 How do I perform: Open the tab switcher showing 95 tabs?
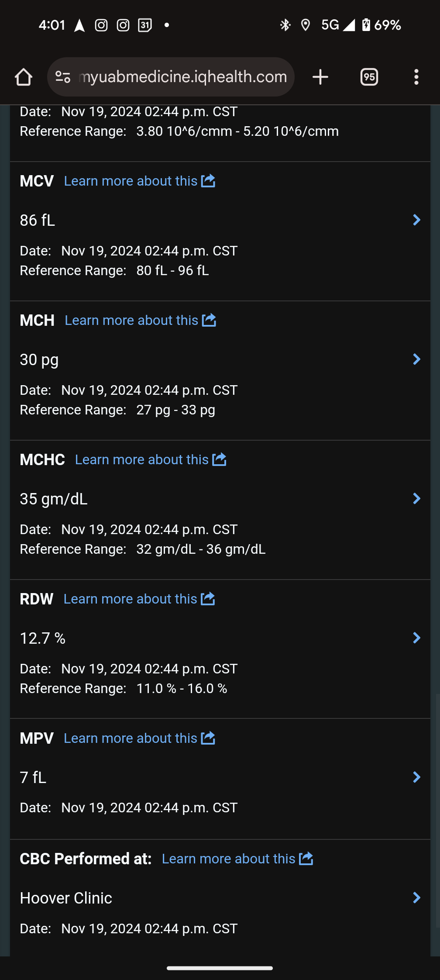pos(369,77)
